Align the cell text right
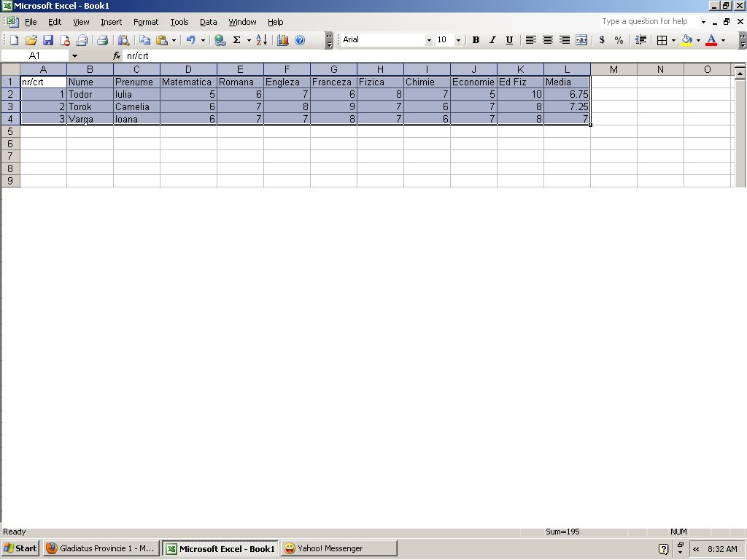This screenshot has width=747, height=560. 565,40
